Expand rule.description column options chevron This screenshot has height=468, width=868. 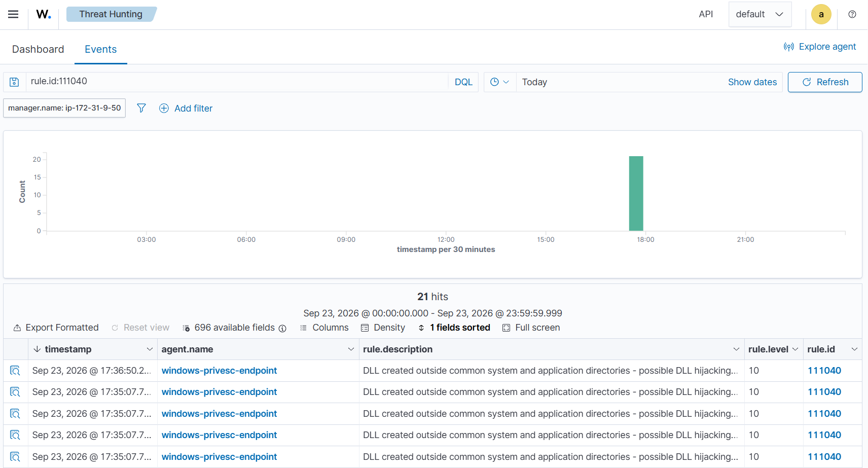(736, 349)
